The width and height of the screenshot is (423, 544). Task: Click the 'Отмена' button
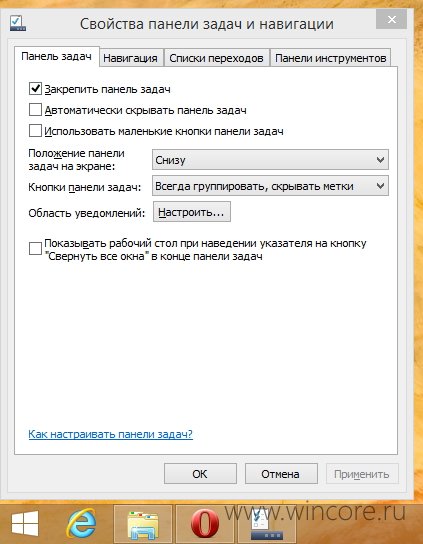pos(281,474)
